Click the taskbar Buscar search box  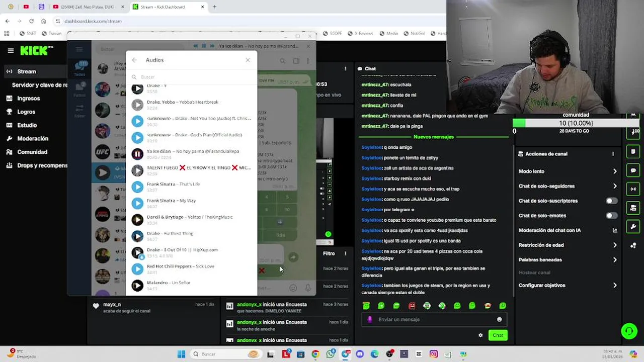coord(225,354)
